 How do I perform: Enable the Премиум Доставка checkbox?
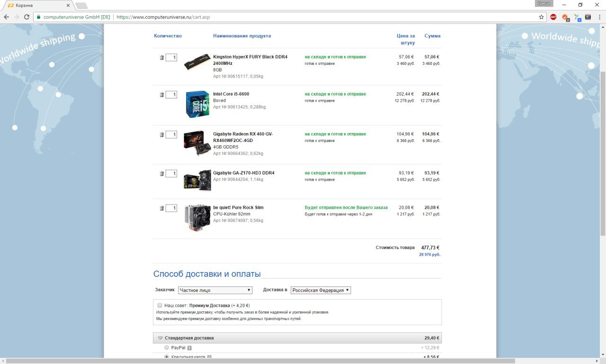click(x=160, y=305)
